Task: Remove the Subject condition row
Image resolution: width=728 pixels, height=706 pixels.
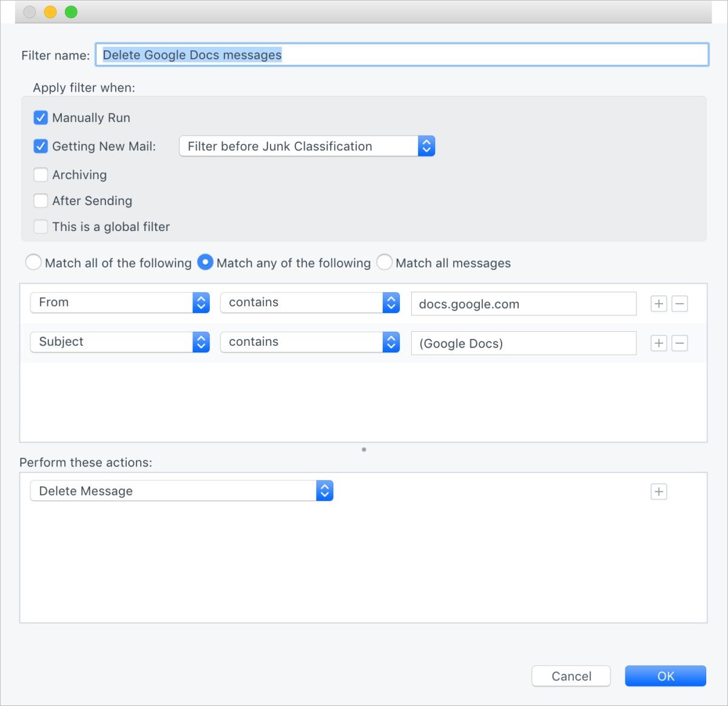Action: tap(680, 343)
